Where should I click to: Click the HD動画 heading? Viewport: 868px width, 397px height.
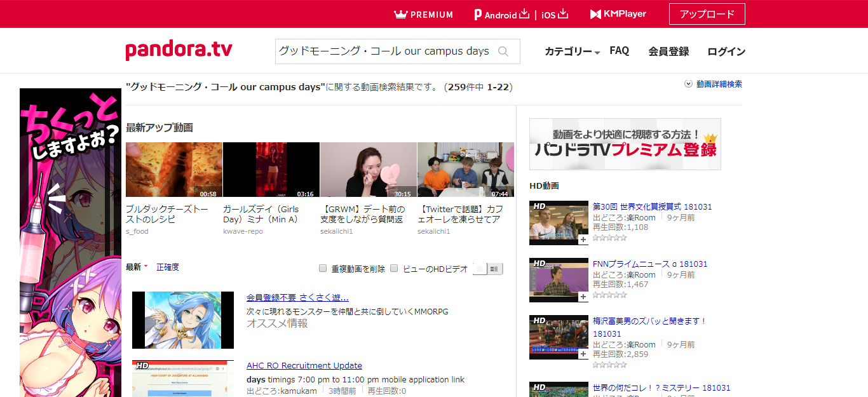[544, 185]
